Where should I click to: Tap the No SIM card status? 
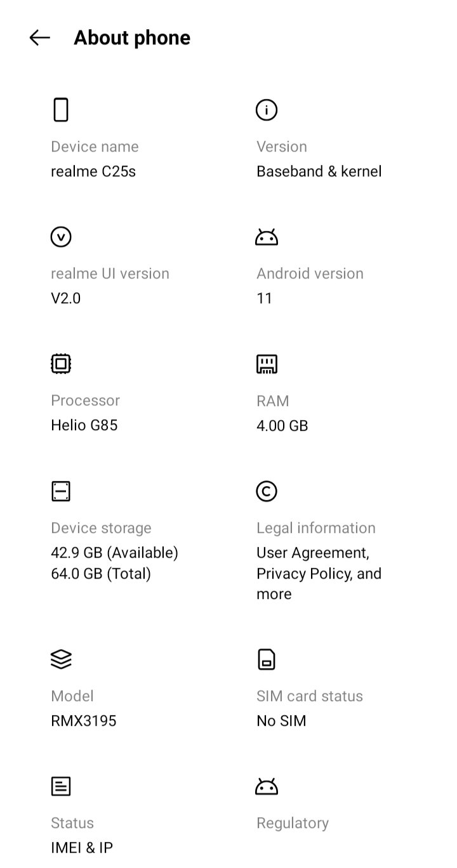coord(281,721)
